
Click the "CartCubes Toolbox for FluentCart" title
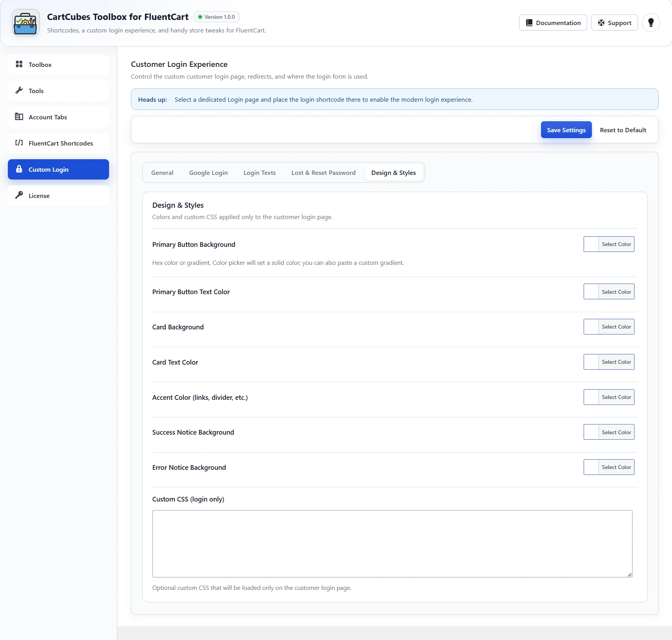(118, 17)
